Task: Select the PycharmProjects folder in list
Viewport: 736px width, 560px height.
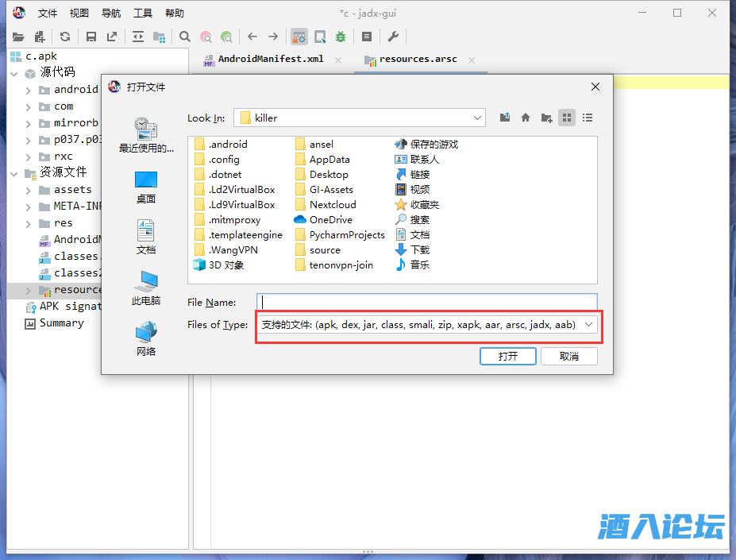Action: (346, 235)
